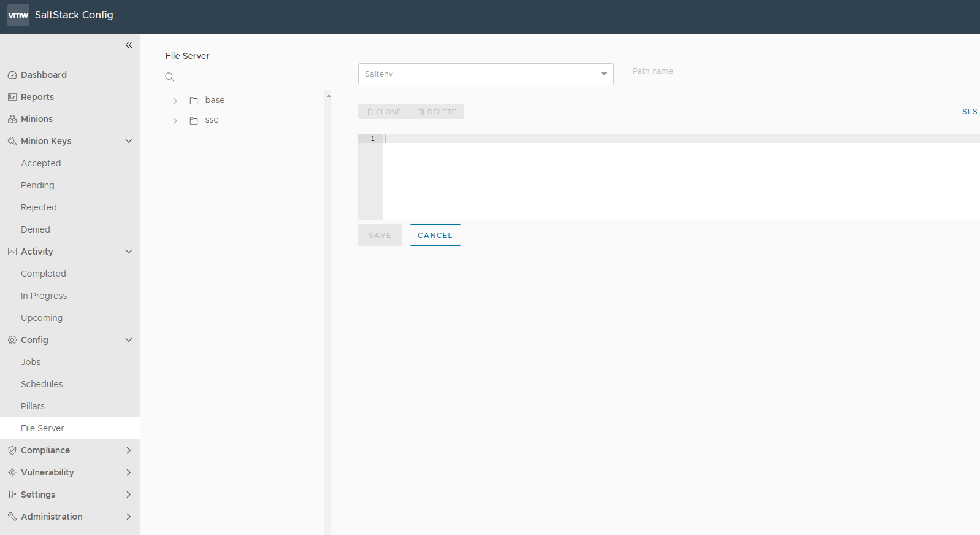Expand the Vulnerability section chevron

(129, 472)
